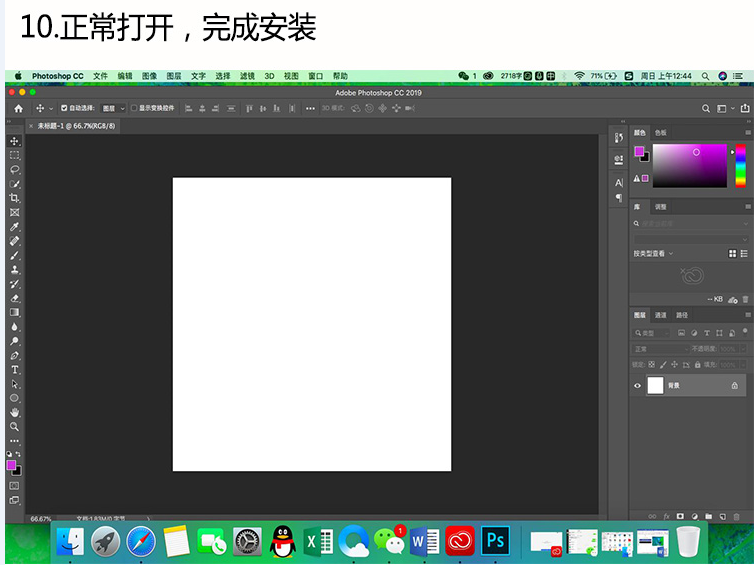This screenshot has height=565, width=754.
Task: Hide the 背景 layer with eye icon
Action: 638,386
